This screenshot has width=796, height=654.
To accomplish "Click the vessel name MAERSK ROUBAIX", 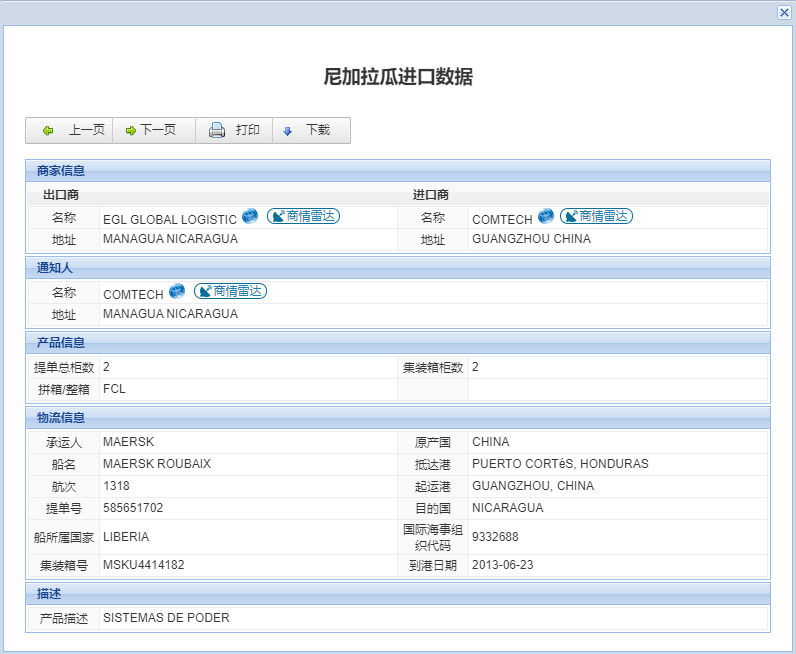I will [157, 464].
